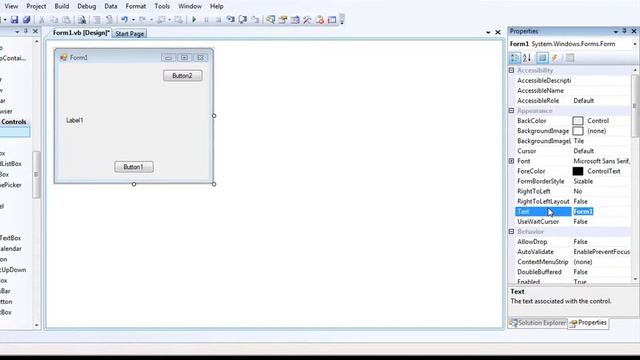Screen dimensions: 640x360
Task: Open the Format menu
Action: (x=136, y=6)
